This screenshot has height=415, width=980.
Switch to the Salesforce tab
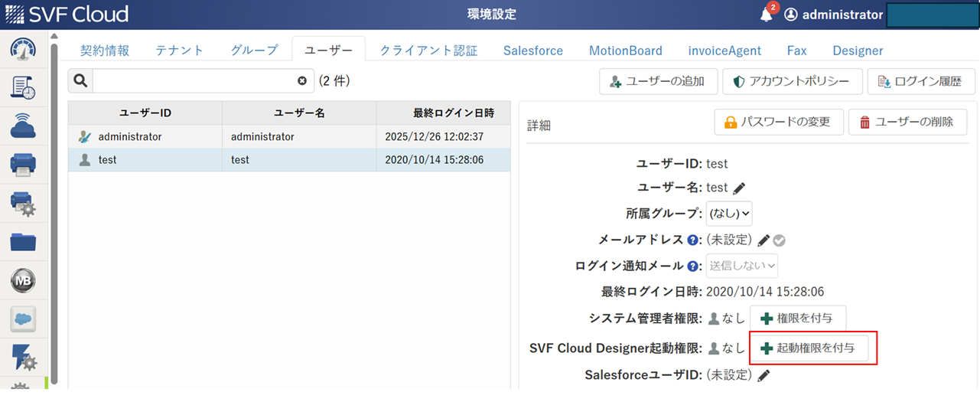tap(532, 51)
